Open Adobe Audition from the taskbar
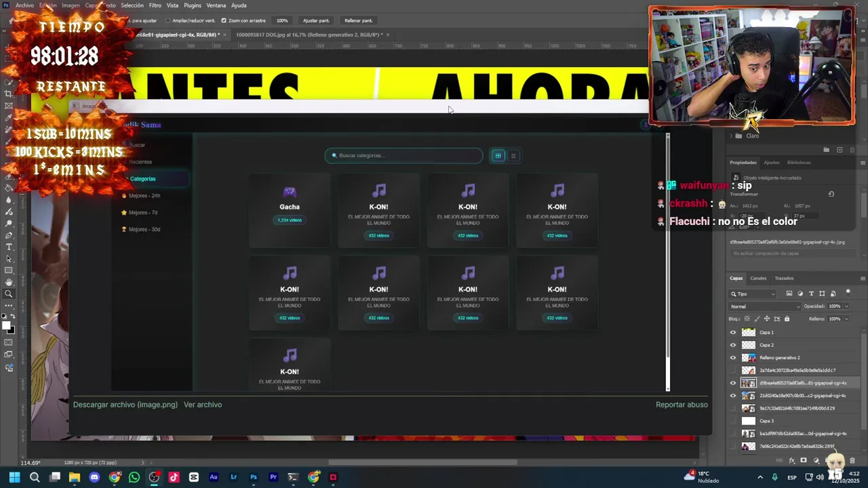Screen dimensions: 868x488 point(214,477)
